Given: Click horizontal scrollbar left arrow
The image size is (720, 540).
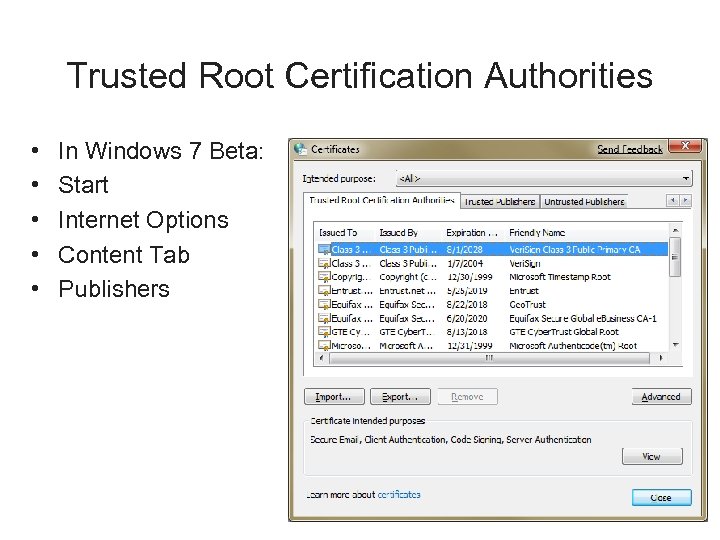Looking at the screenshot, I should click(x=321, y=358).
